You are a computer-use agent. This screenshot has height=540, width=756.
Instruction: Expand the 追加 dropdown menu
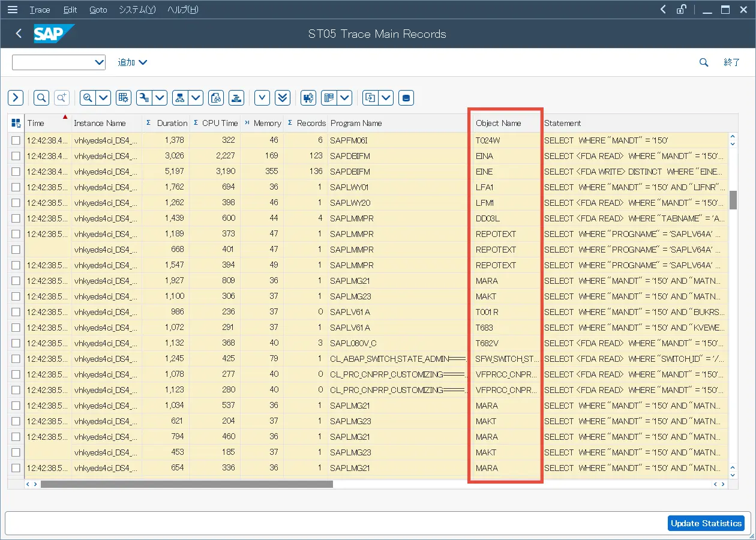133,62
